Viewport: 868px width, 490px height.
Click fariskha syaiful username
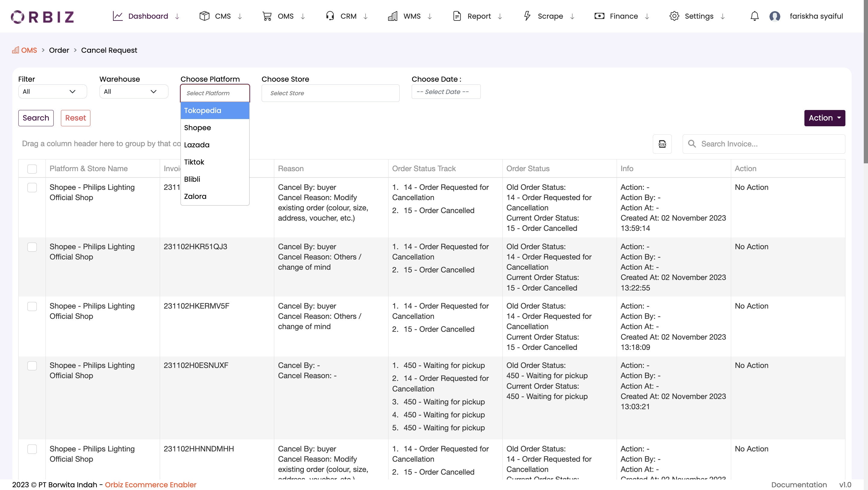pyautogui.click(x=816, y=16)
